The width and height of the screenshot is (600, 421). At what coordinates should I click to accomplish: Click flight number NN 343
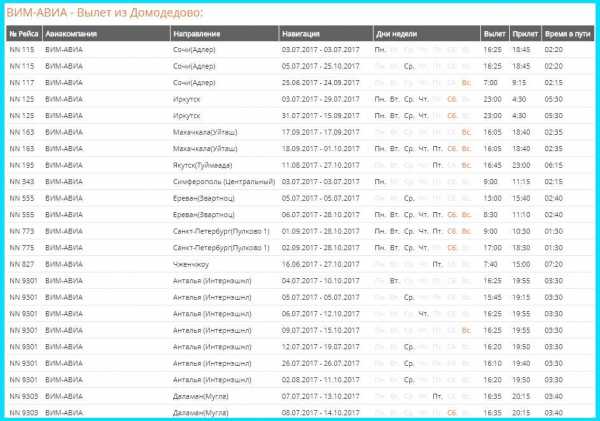pos(22,182)
